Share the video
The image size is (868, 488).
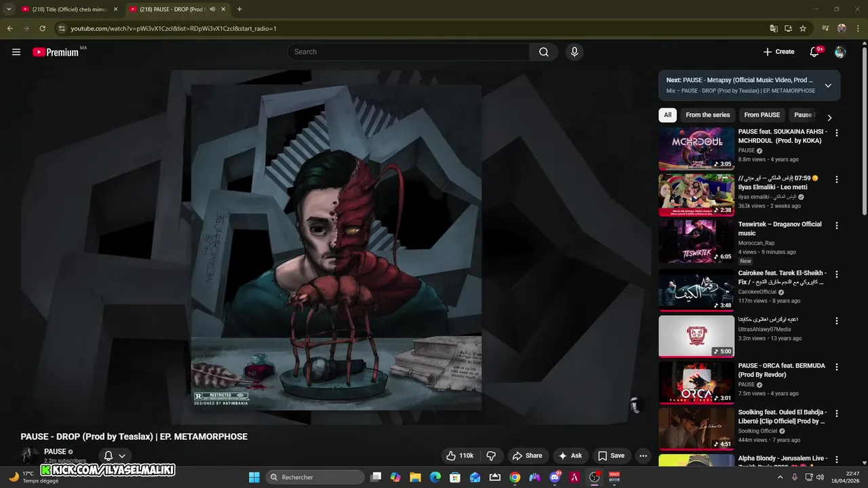coord(527,455)
